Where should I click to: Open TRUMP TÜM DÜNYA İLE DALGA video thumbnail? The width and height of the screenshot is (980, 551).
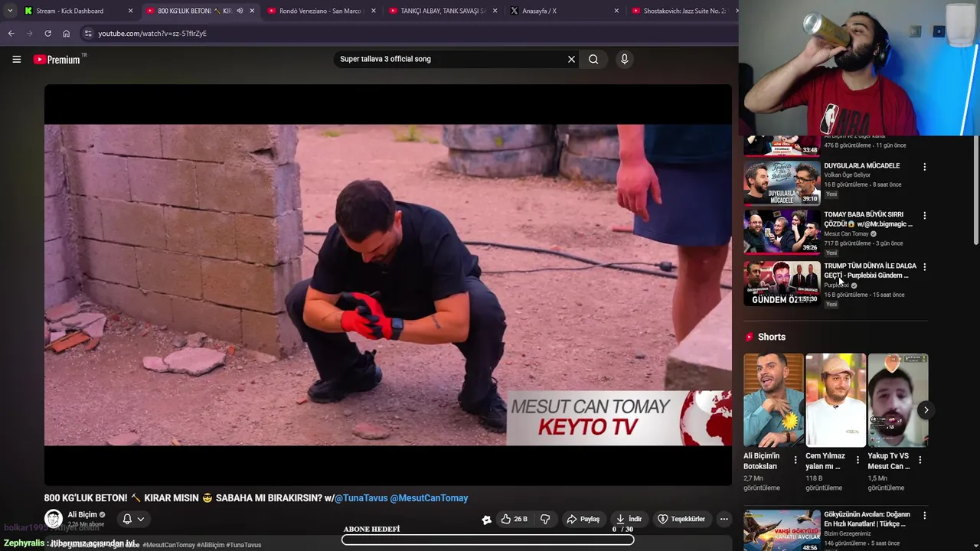click(782, 283)
